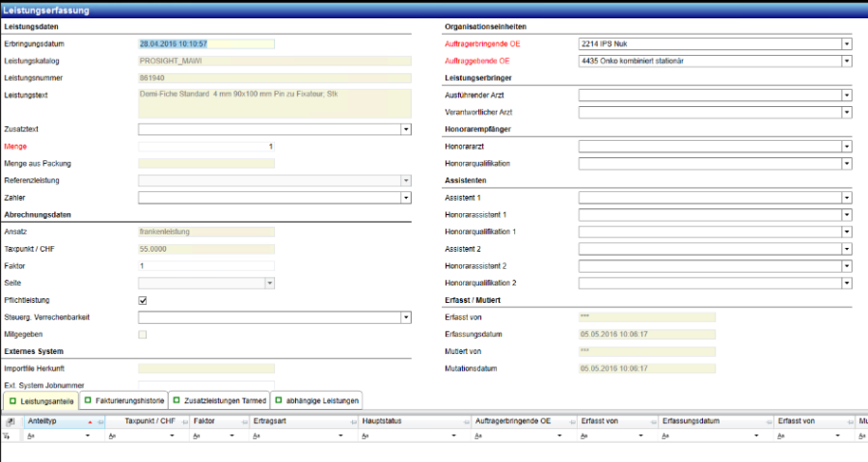Expand the Steuerg. Verrechenbarkeit dropdown
868x462 pixels.
[406, 317]
